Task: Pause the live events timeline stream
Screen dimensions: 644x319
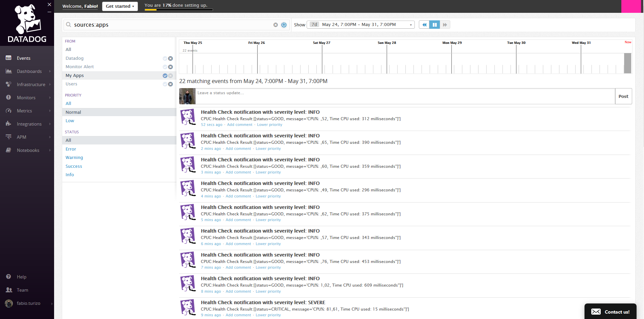Action: (x=435, y=24)
